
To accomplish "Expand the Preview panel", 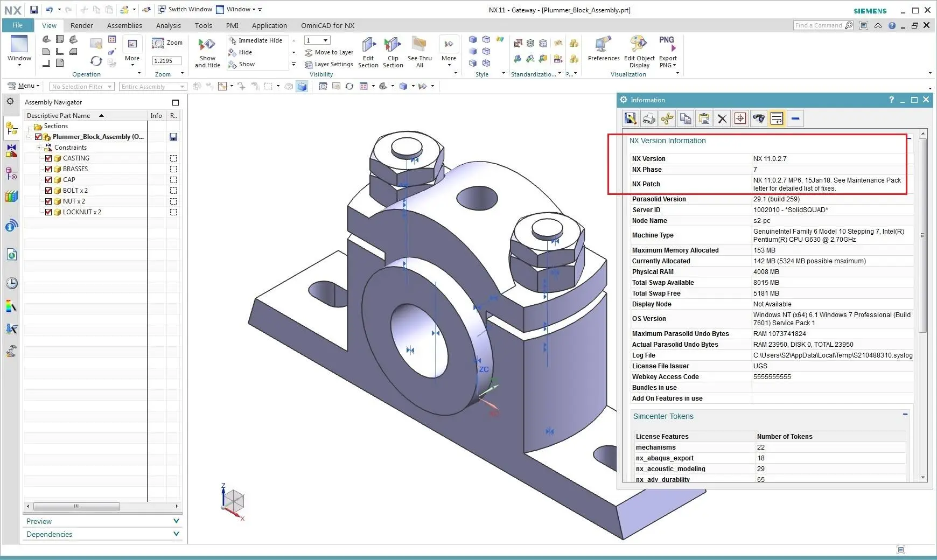I will pyautogui.click(x=176, y=521).
